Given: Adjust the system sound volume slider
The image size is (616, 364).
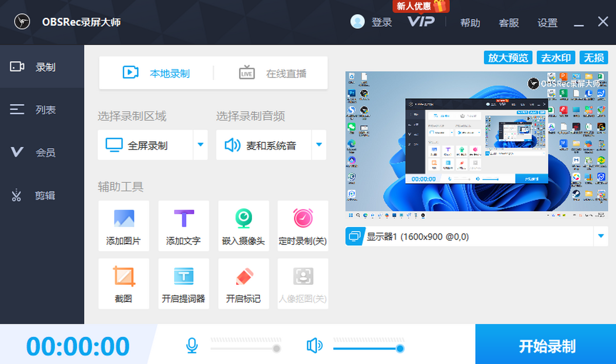Looking at the screenshot, I should click(x=369, y=349).
